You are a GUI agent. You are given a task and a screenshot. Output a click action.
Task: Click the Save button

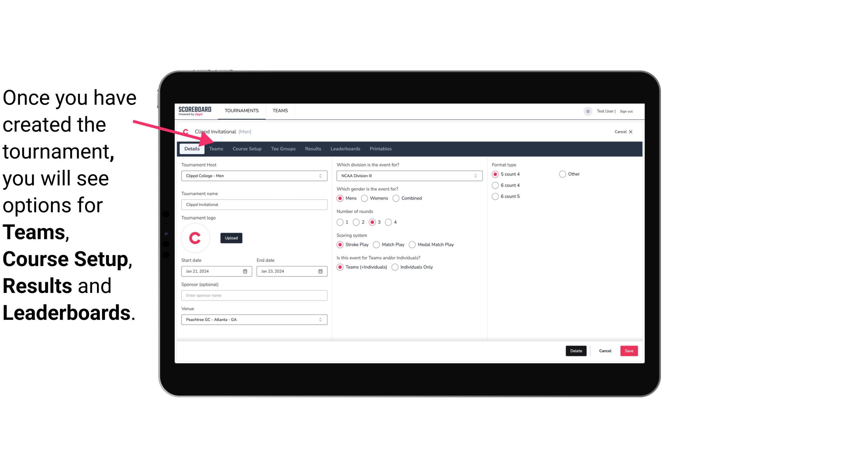(629, 350)
